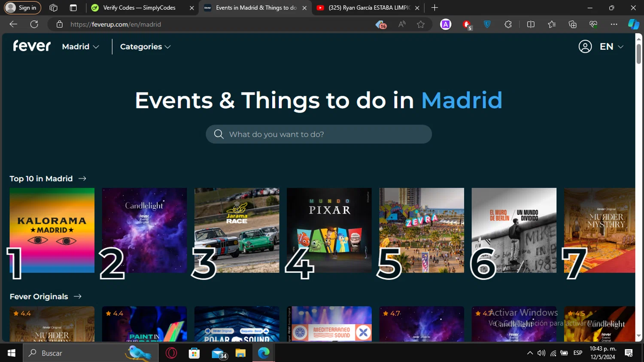Go back to the previous page
This screenshot has height=362, width=644.
(x=13, y=24)
